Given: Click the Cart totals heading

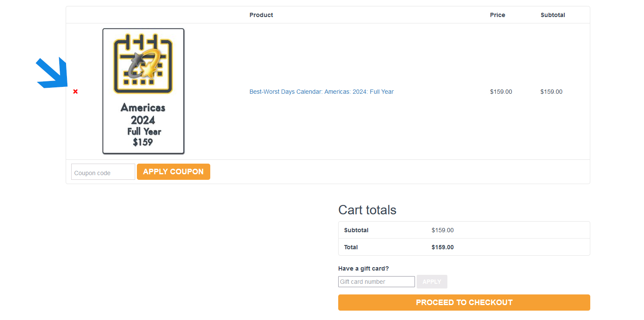Looking at the screenshot, I should tap(367, 210).
